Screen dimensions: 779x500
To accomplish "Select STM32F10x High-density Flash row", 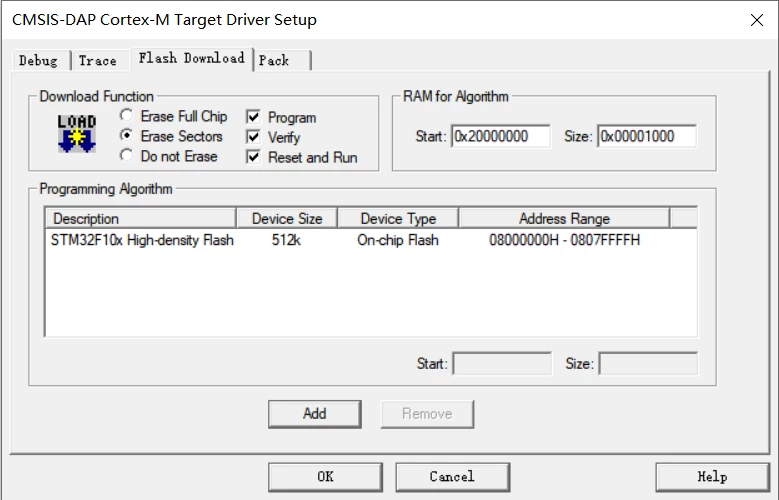I will pos(371,240).
